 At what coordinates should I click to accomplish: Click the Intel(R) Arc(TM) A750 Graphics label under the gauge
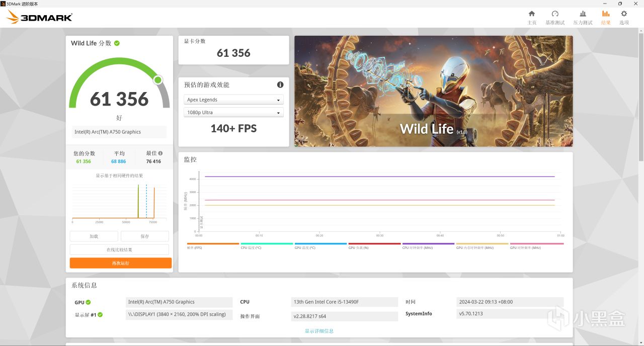(119, 132)
